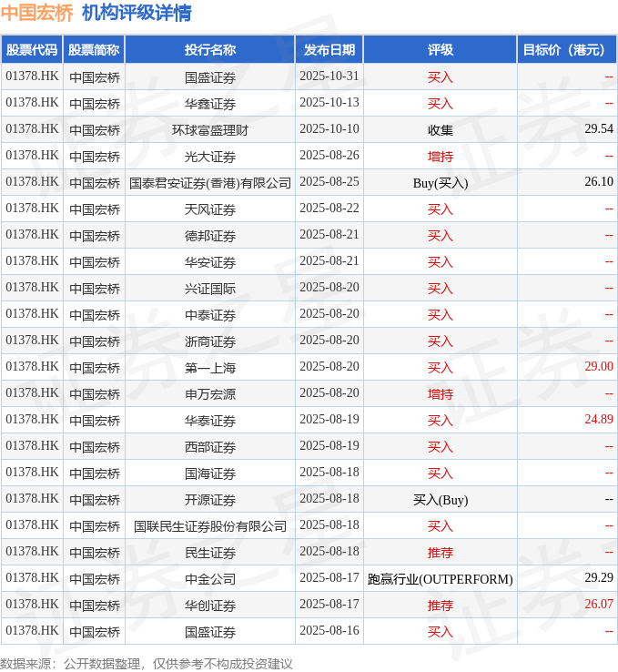
Task: Click the 中国宏桥 title text
Action: [x=37, y=13]
